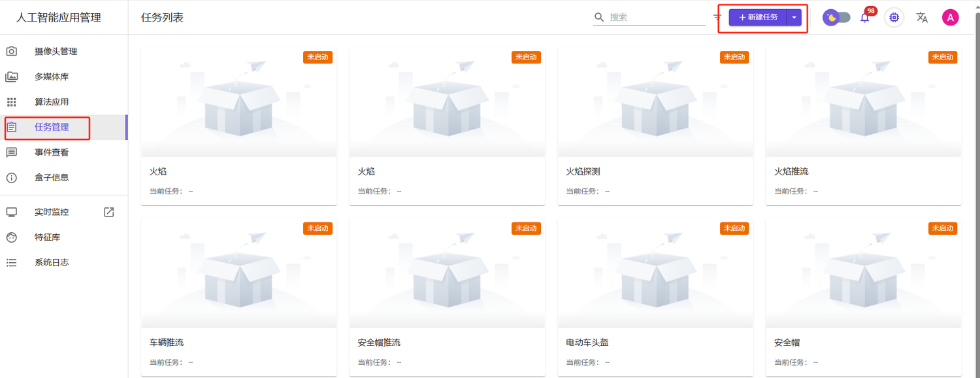This screenshot has width=980, height=378.
Task: Go to 算法应用 algorithm applications
Action: (52, 102)
